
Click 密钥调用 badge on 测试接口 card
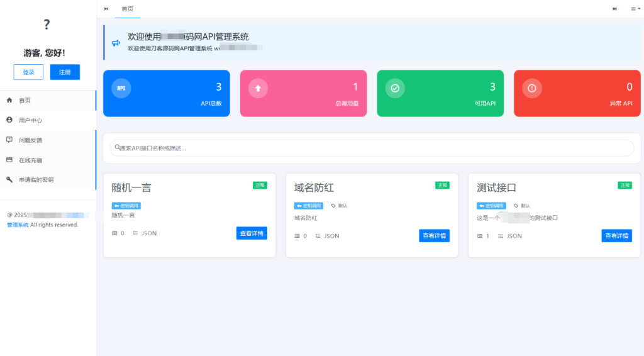(491, 206)
